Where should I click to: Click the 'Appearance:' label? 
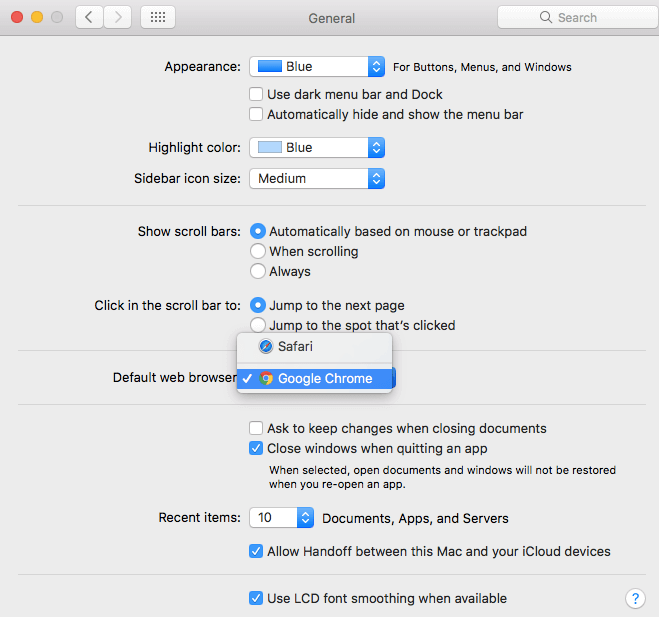point(202,66)
